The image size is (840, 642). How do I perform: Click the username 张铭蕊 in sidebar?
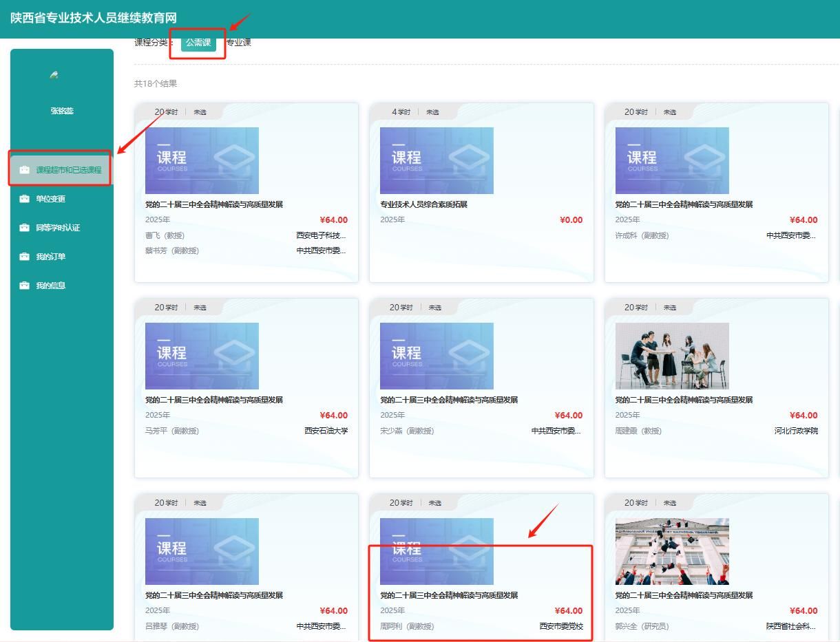pyautogui.click(x=62, y=111)
